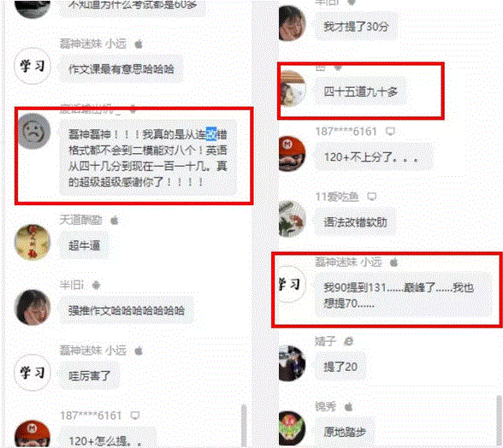The image size is (503, 448).
Task: Click the Mario avatar beside 120+不上分了
Action: click(x=291, y=154)
